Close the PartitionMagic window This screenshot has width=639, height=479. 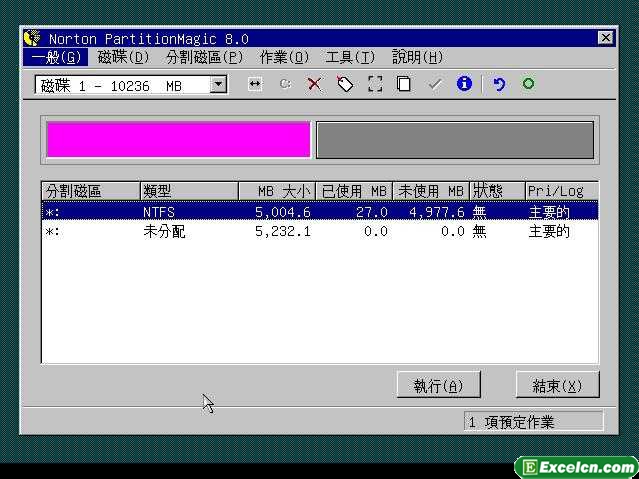pyautogui.click(x=606, y=38)
